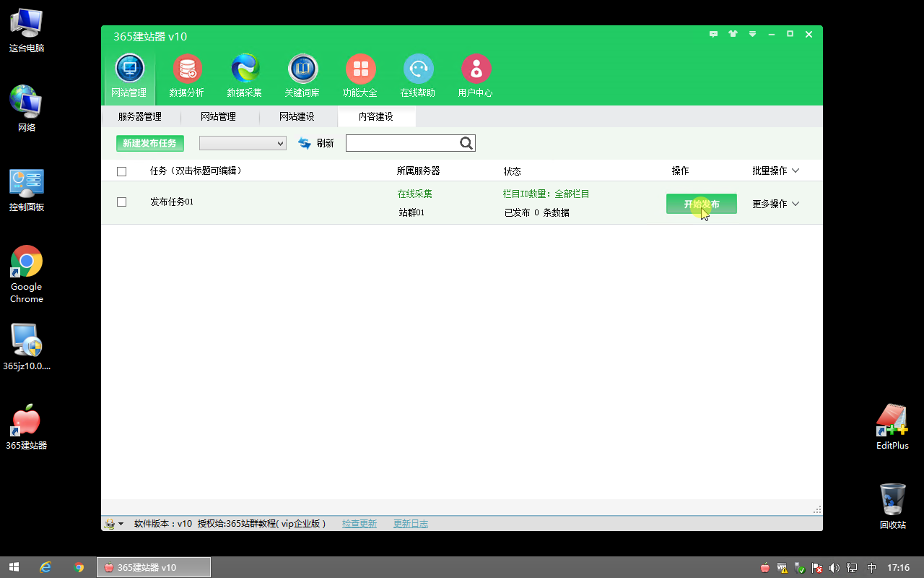Click the action center flag tray icon
Screen dimensions: 924x578
(817, 568)
